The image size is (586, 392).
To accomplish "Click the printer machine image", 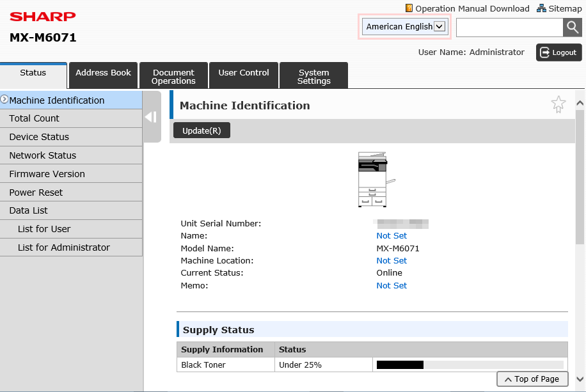I will 376,179.
